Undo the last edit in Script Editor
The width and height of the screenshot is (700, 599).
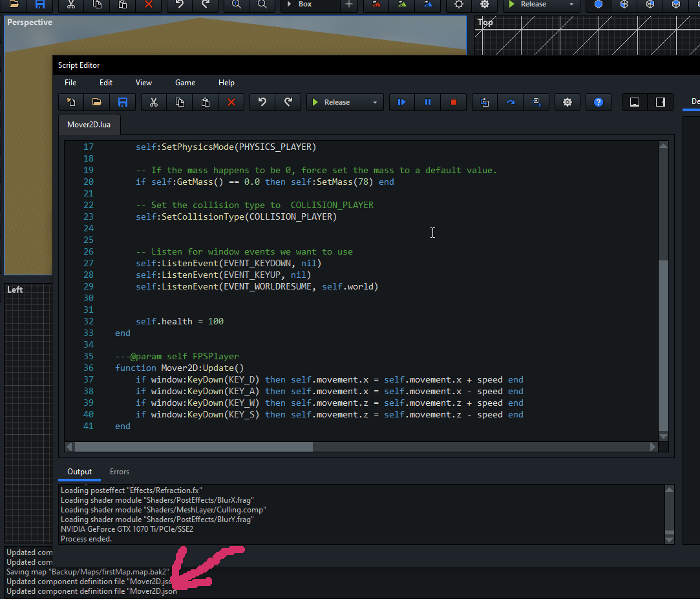[262, 102]
